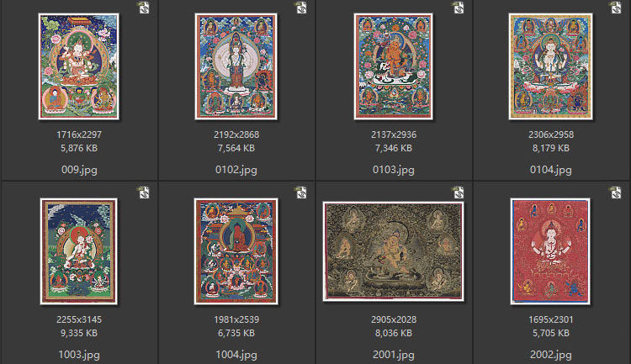631x364 pixels.
Task: Click the file-type badge icon above 009.jpg
Action: coord(144,8)
